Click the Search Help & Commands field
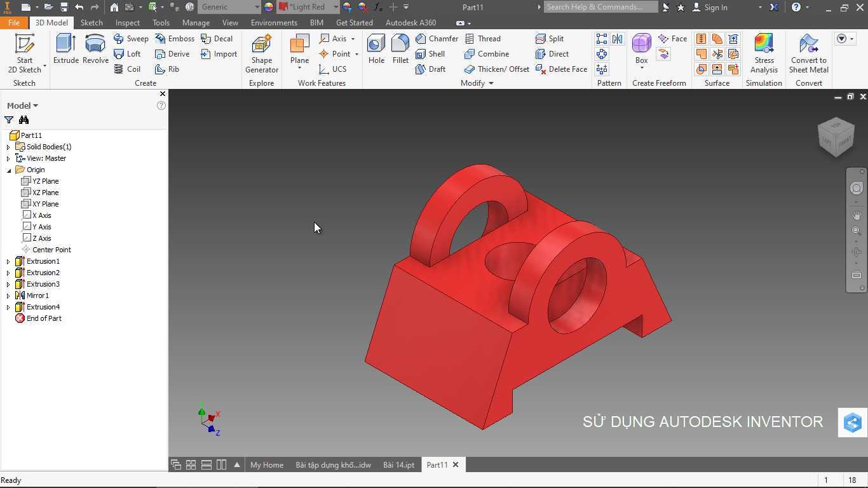The height and width of the screenshot is (488, 868). point(601,7)
